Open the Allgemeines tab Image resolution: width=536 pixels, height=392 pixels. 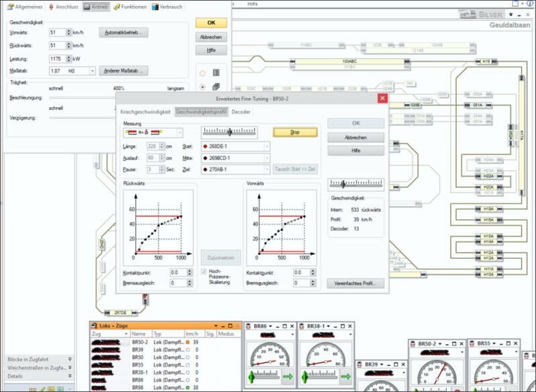coord(25,7)
